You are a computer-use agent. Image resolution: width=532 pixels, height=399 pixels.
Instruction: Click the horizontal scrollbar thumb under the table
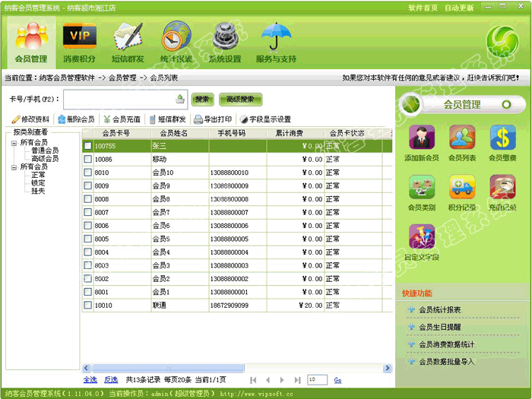pos(168,368)
